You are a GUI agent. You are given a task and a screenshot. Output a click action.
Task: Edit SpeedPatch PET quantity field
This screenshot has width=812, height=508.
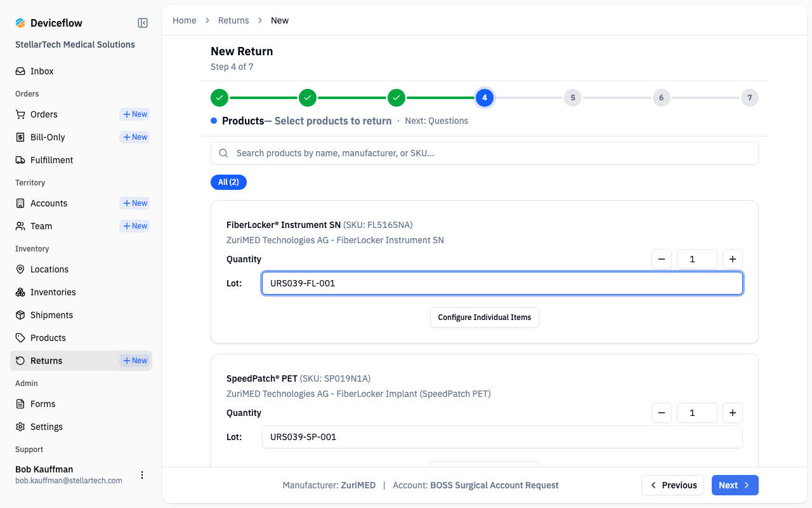click(x=697, y=413)
